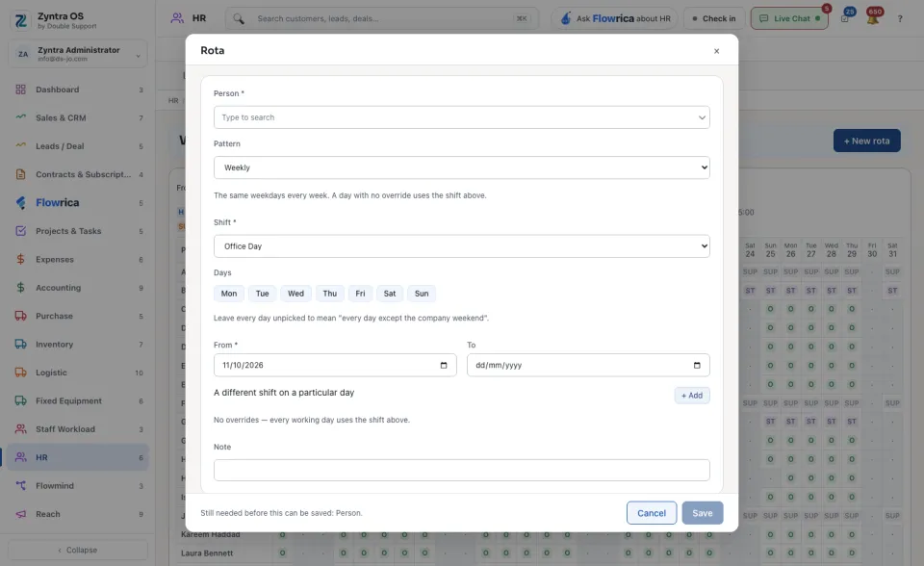
Task: Click the notification bell icon
Action: point(873,18)
